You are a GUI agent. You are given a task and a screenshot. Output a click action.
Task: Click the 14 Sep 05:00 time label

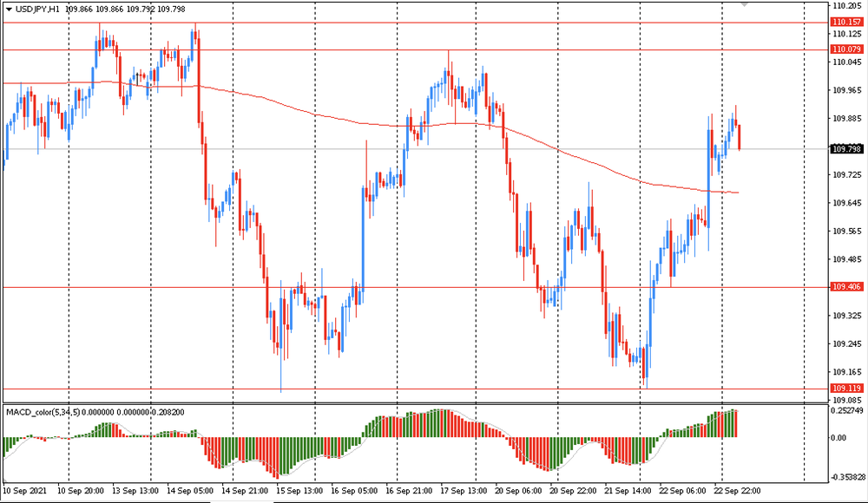(190, 491)
